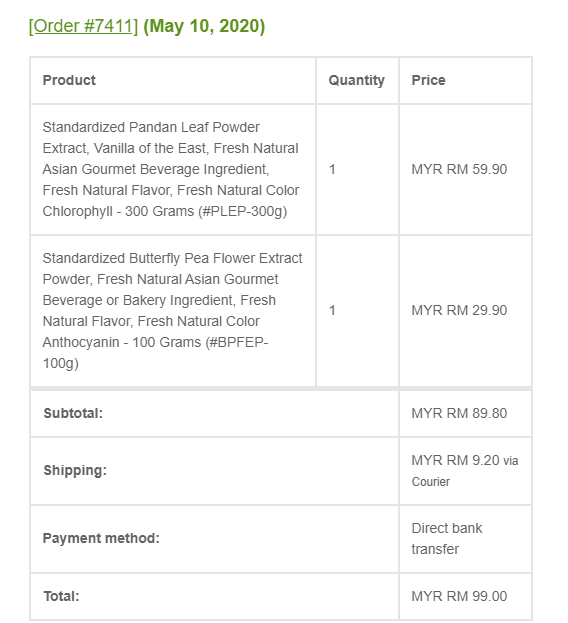Click the MYR RM 59.90 price
The height and width of the screenshot is (623, 568).
pos(459,169)
